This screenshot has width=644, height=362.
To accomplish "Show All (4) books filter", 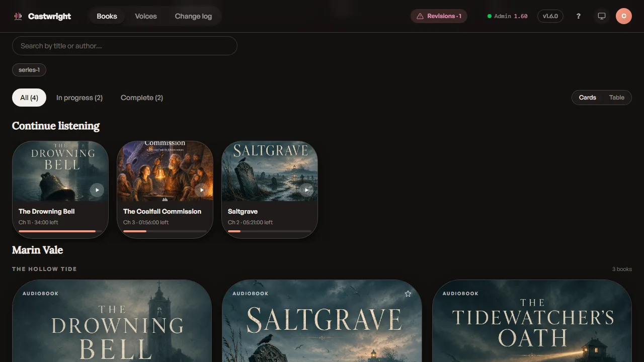I will (29, 98).
